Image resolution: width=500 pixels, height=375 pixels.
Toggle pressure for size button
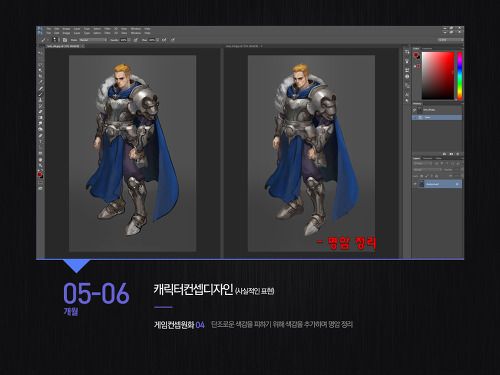pos(173,40)
